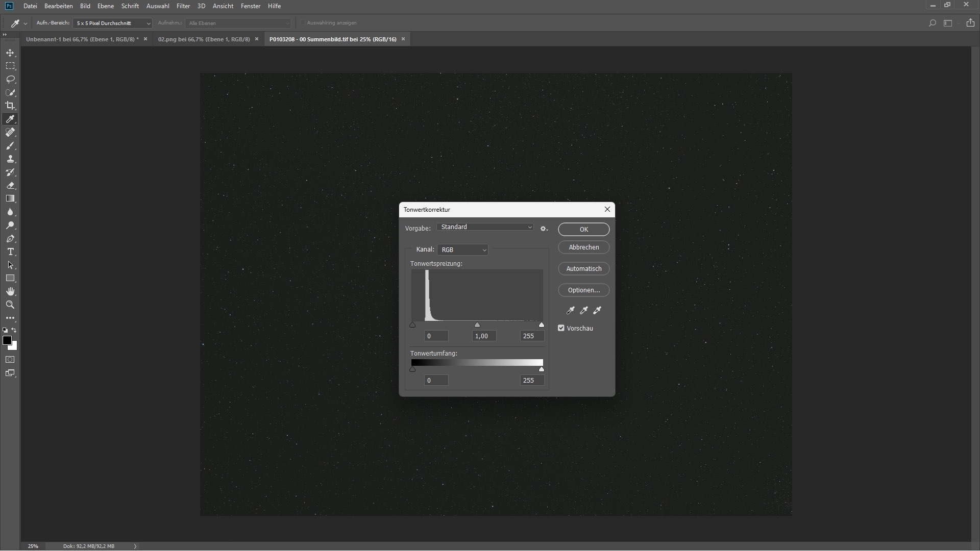Disable the Vorschau preview checkbox
Image resolution: width=980 pixels, height=551 pixels.
click(561, 328)
